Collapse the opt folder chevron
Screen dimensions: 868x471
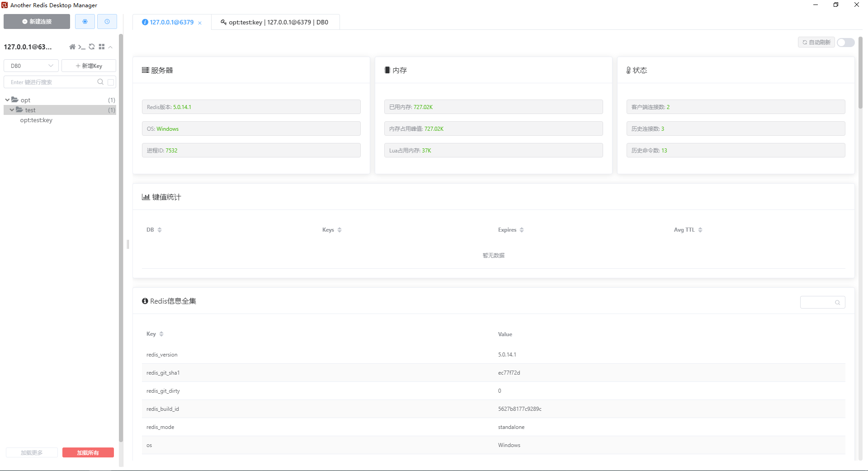(7, 100)
